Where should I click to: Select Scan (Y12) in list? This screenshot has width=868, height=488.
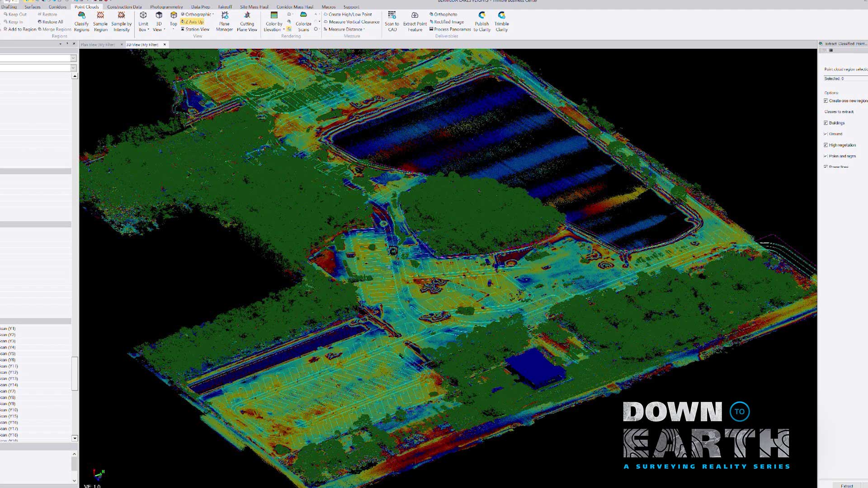click(x=9, y=372)
